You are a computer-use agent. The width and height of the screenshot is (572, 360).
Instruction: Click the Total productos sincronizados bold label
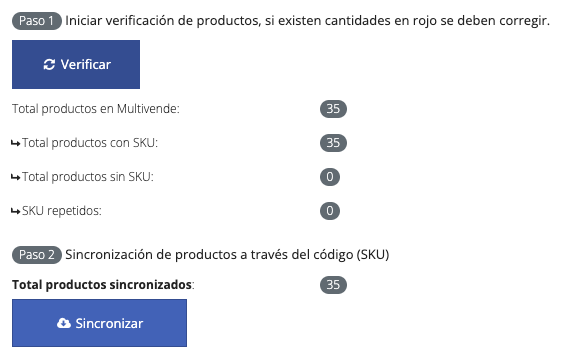click(102, 284)
